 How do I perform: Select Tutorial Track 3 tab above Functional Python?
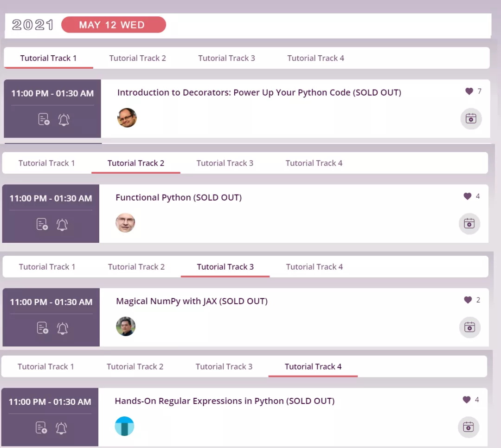[x=225, y=163]
